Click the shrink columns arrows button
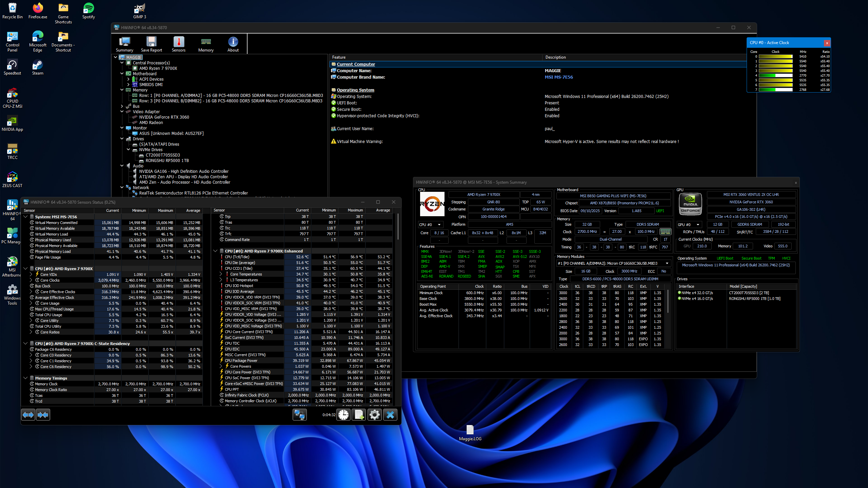This screenshot has width=868, height=488. click(x=43, y=414)
